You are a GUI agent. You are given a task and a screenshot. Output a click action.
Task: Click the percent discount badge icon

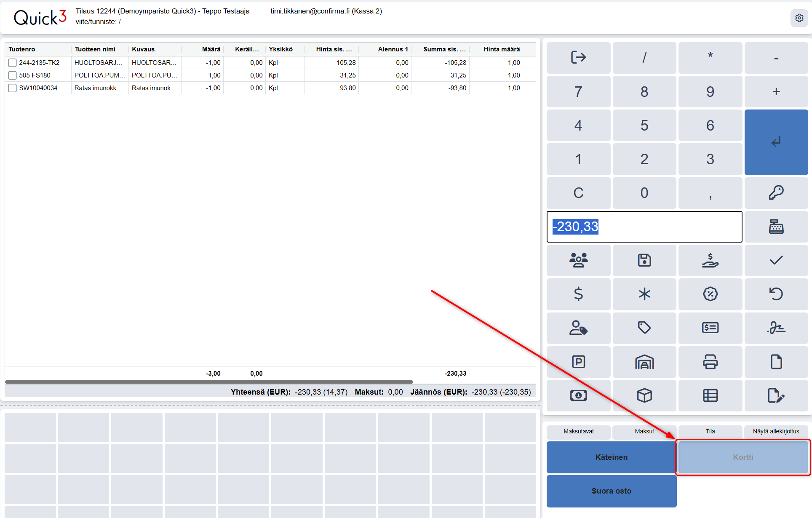[x=710, y=294]
